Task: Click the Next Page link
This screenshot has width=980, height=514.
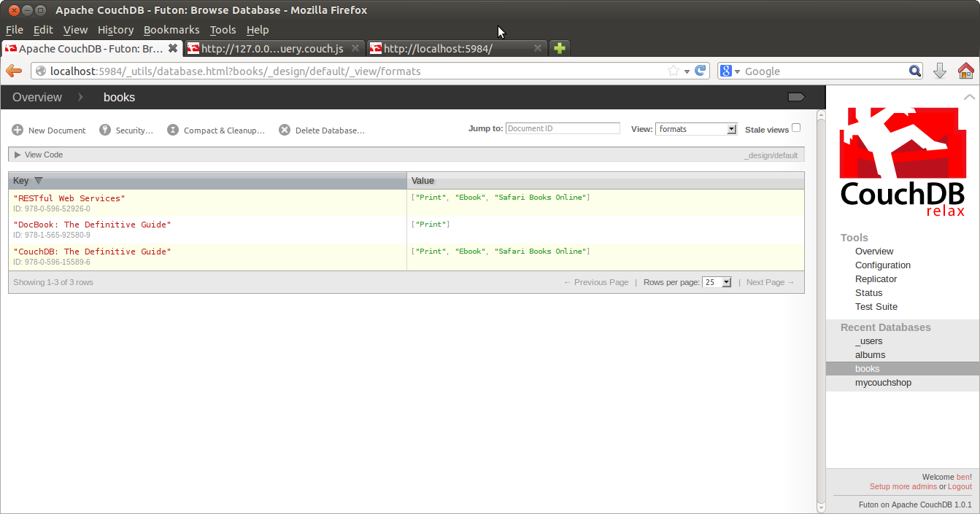Action: click(771, 282)
